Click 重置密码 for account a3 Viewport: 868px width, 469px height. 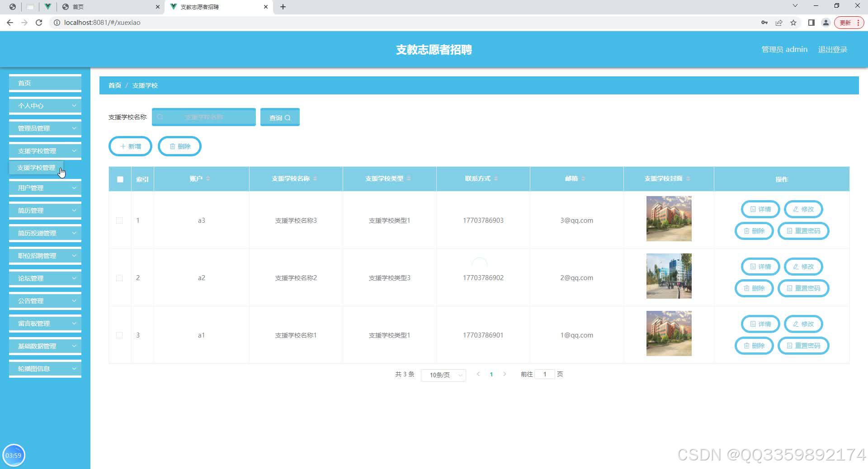pyautogui.click(x=803, y=231)
